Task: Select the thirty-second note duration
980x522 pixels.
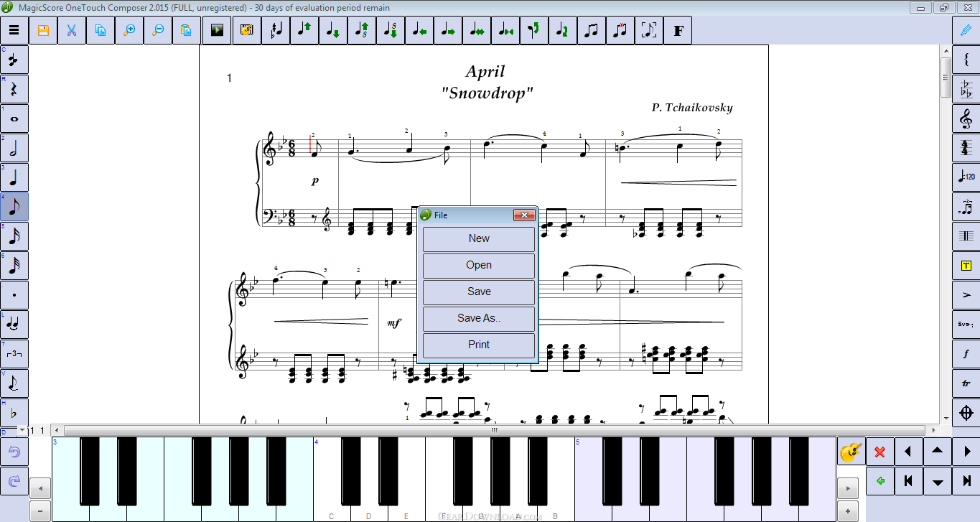Action: pos(14,266)
